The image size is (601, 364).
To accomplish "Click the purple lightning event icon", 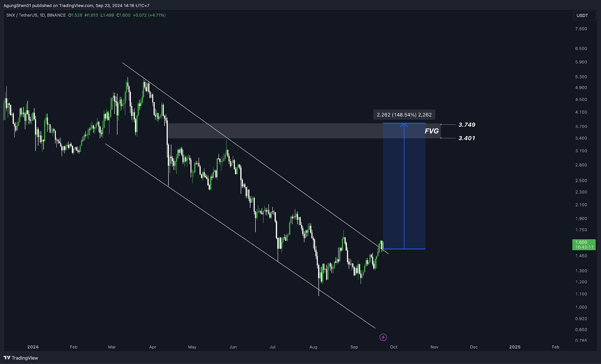I will coord(383,337).
